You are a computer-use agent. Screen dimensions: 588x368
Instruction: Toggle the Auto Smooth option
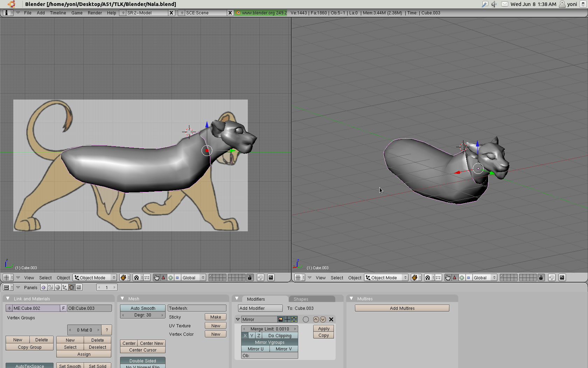[143, 308]
